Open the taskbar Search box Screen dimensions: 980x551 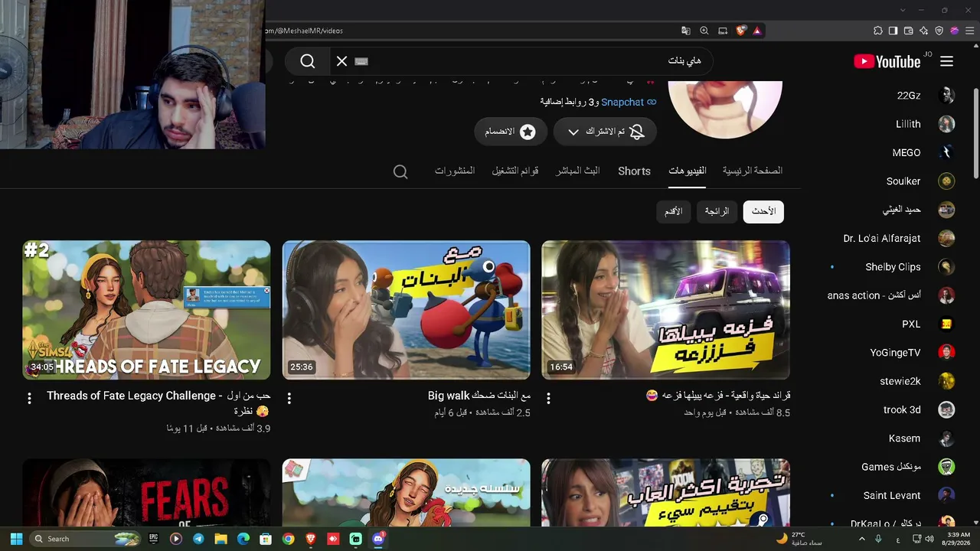[86, 539]
